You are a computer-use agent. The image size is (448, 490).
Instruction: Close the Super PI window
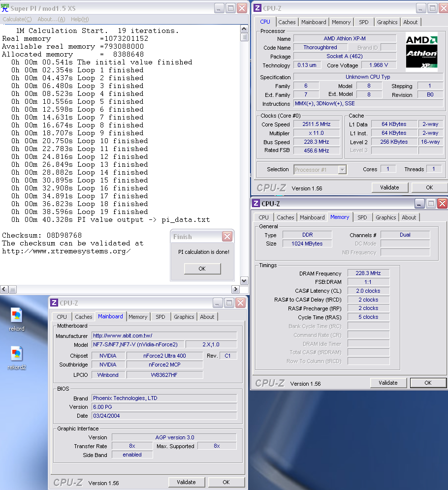[242, 8]
